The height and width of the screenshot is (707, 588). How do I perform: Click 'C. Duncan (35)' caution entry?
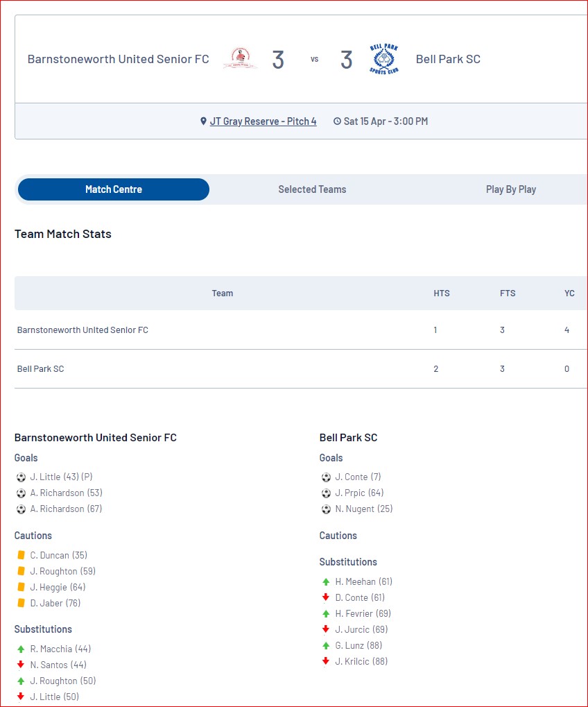pyautogui.click(x=58, y=555)
